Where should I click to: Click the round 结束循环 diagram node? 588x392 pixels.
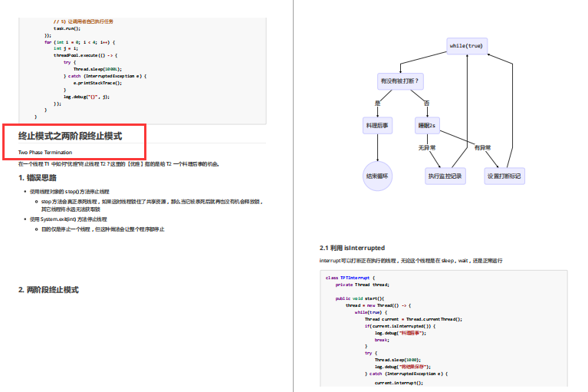[377, 176]
